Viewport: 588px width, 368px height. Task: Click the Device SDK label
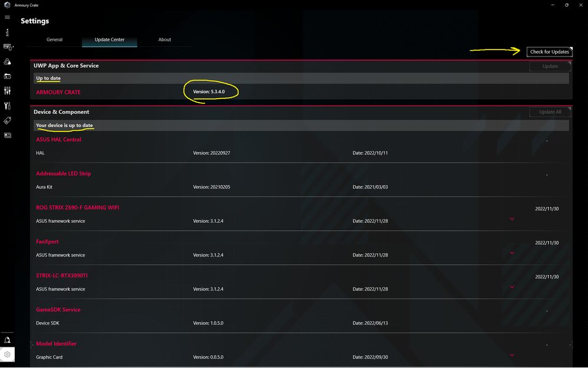tap(48, 323)
